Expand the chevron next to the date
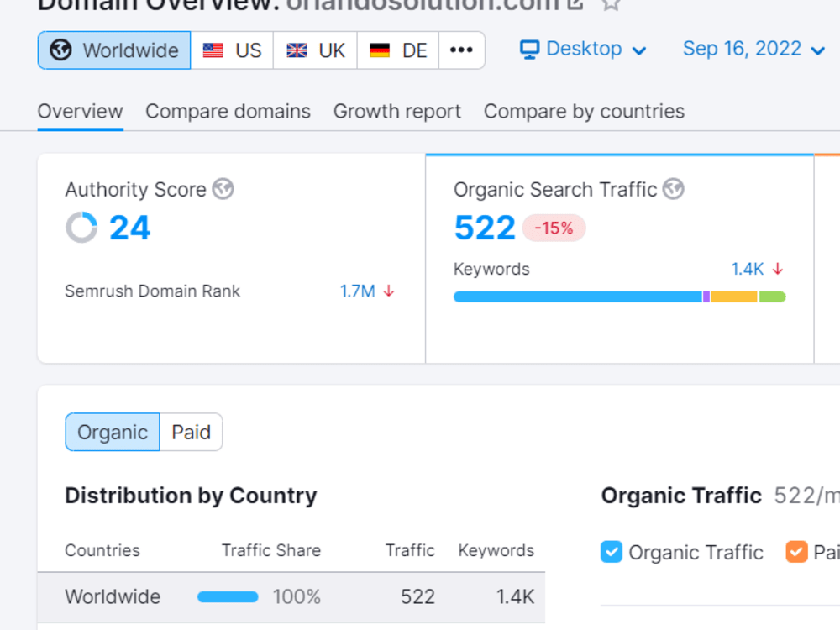Screen dimensions: 840x630 pos(817,51)
